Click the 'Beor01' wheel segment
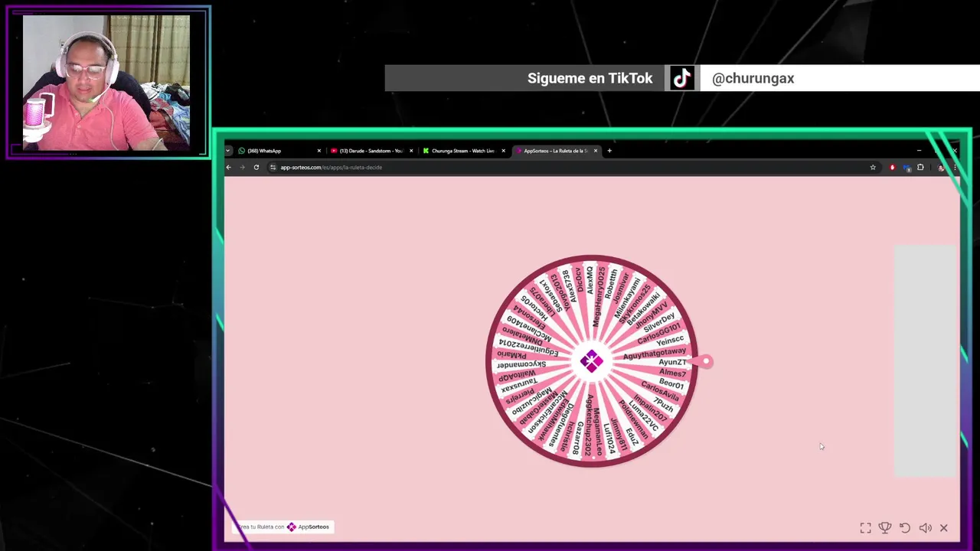 [x=671, y=383]
